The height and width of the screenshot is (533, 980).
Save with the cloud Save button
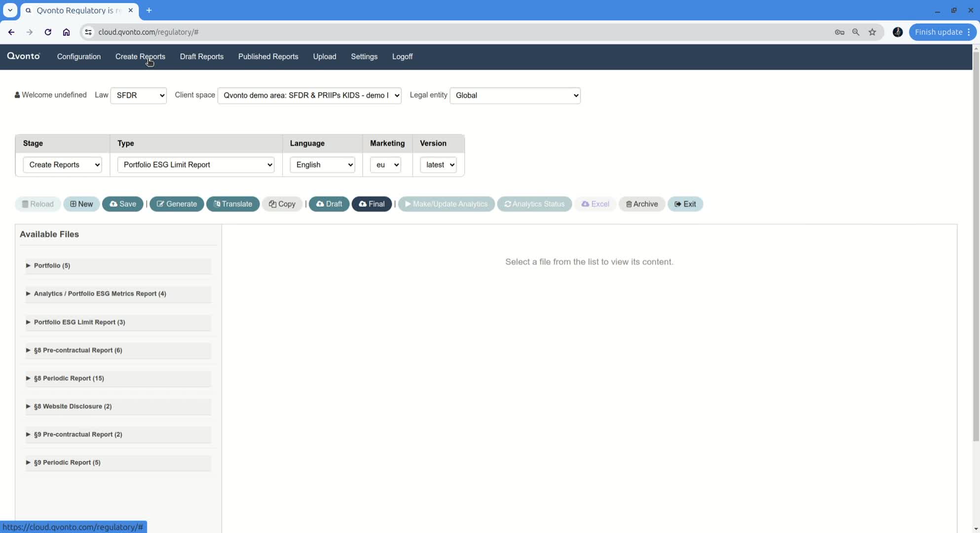click(123, 204)
